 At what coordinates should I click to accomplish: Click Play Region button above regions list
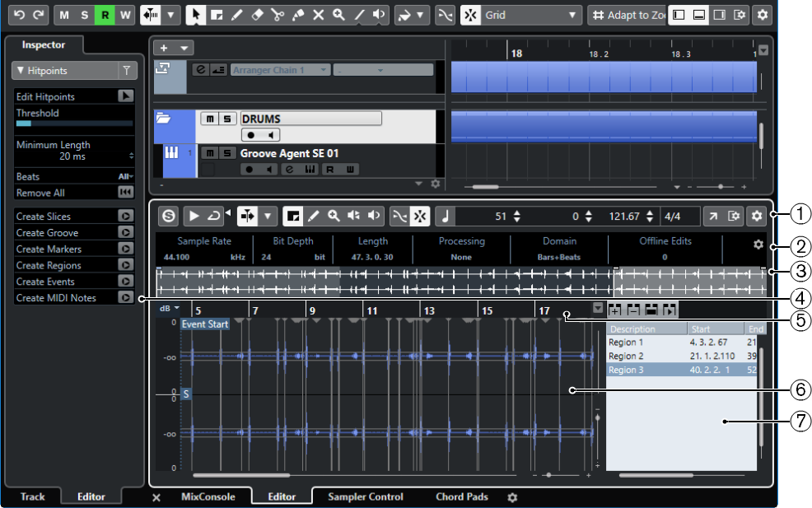pyautogui.click(x=670, y=310)
